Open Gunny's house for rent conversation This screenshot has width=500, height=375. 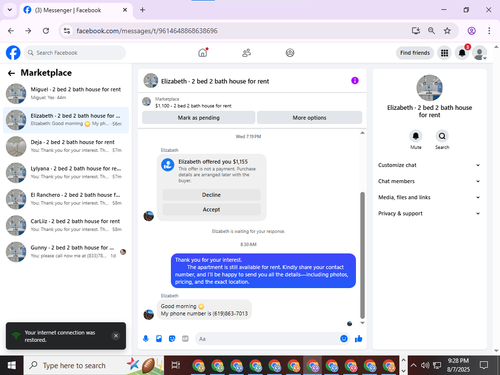66,252
